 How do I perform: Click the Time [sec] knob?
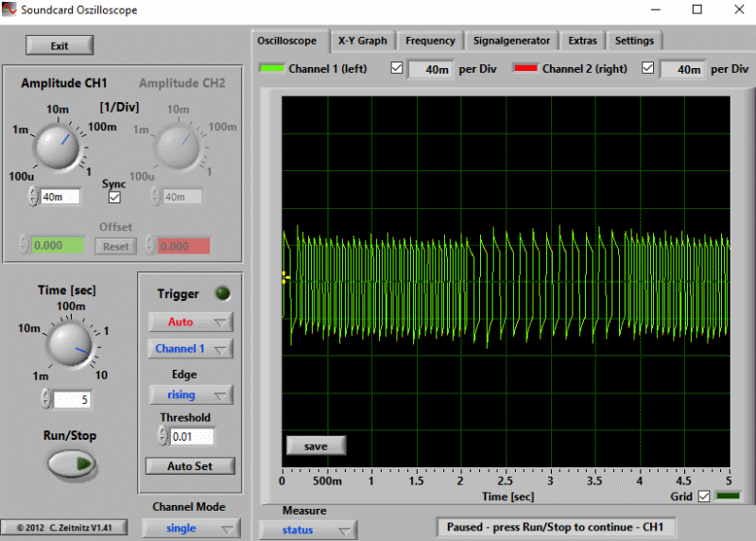70,344
